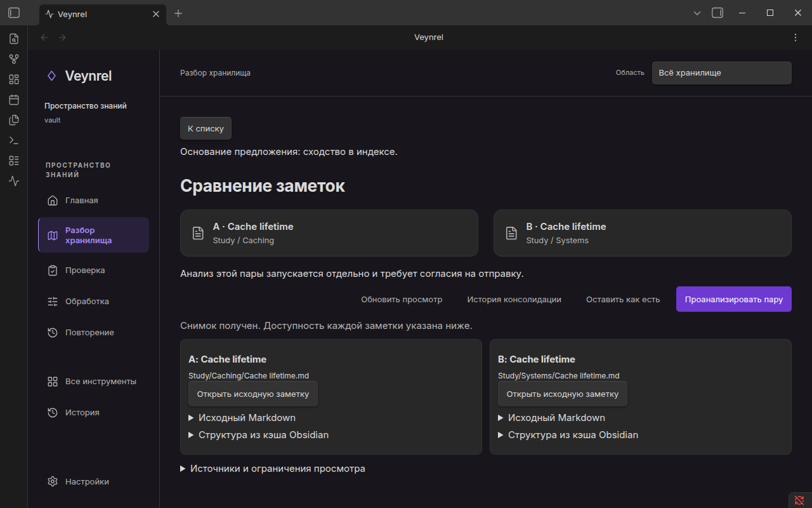
Task: Click Проанализировать пару button
Action: (x=734, y=300)
